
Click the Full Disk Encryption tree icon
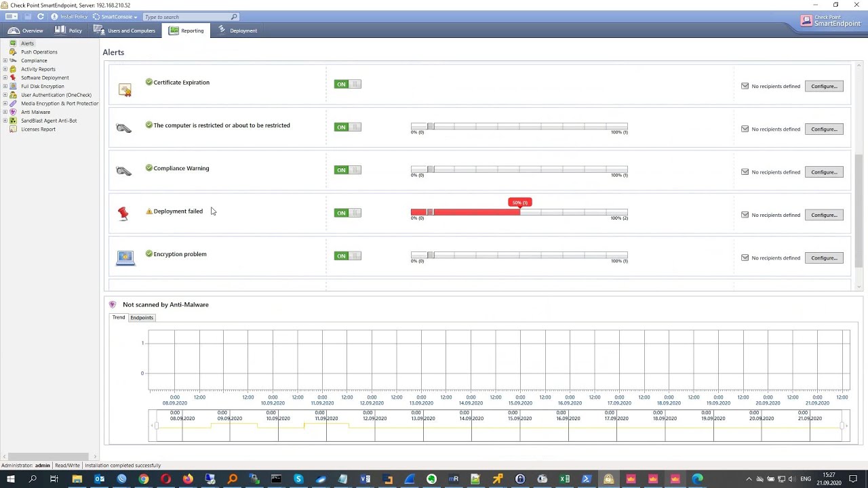pos(13,86)
